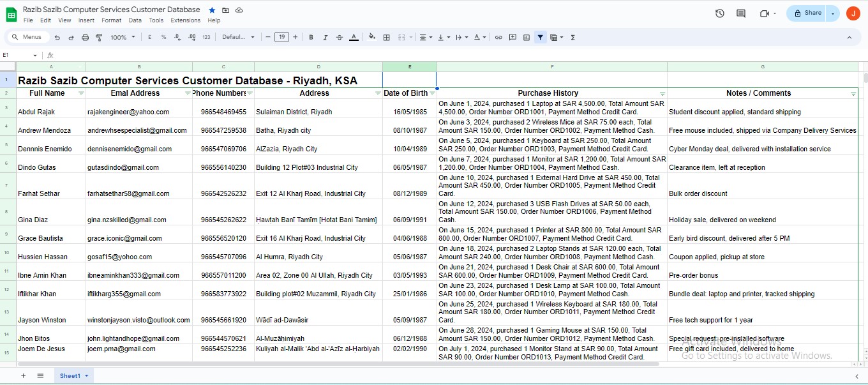Screen dimensions: 868x385
Task: Expand the font family dropdown
Action: click(238, 38)
